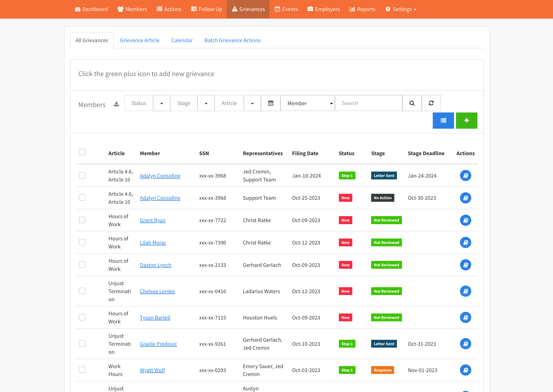Check the box for Lilah Morar row

coord(82,242)
